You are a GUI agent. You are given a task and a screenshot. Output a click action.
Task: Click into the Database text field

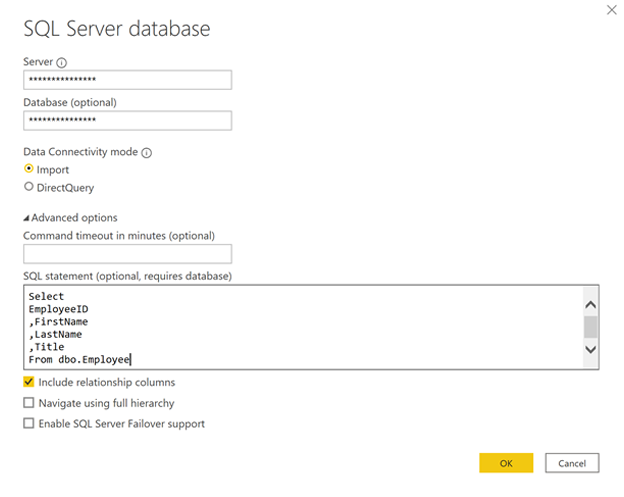coord(127,120)
